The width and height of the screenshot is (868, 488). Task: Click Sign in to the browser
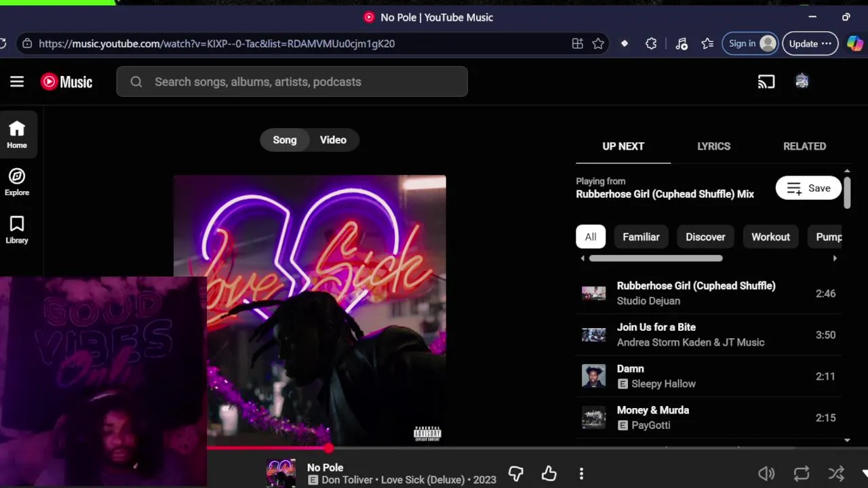tap(749, 43)
